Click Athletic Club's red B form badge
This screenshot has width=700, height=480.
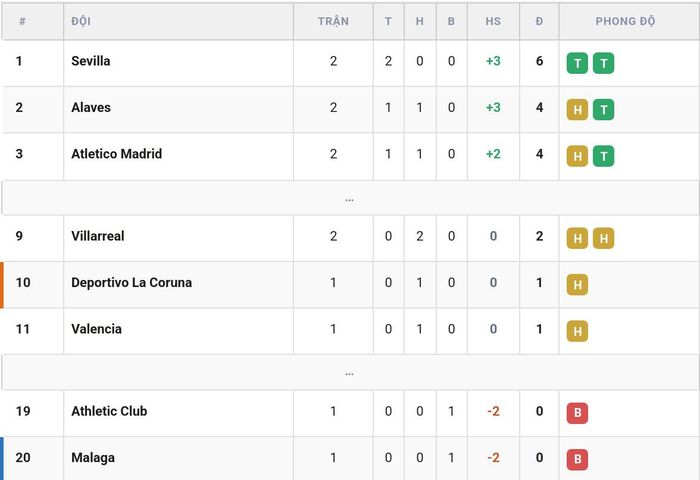[577, 413]
